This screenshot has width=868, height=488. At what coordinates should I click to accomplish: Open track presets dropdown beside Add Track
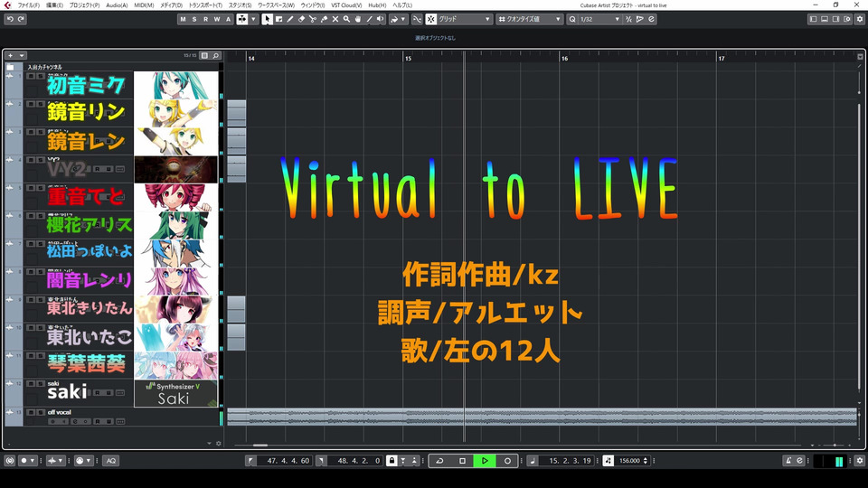[x=22, y=55]
